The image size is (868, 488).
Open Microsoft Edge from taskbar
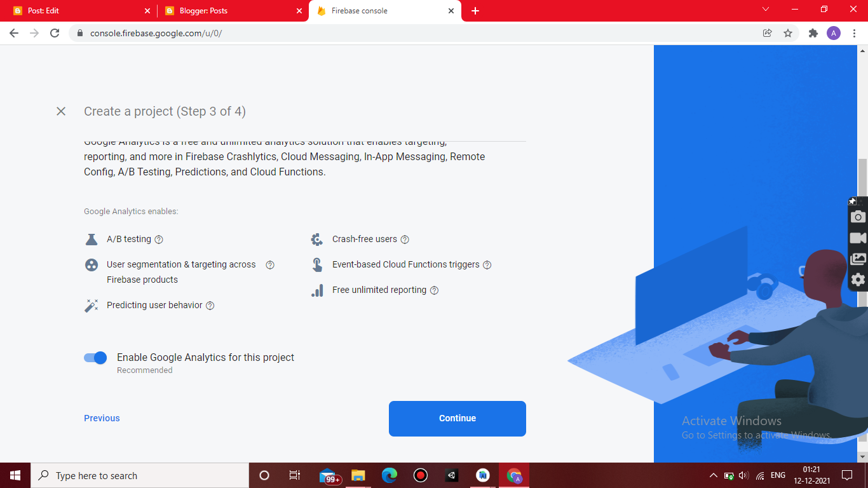(x=390, y=475)
